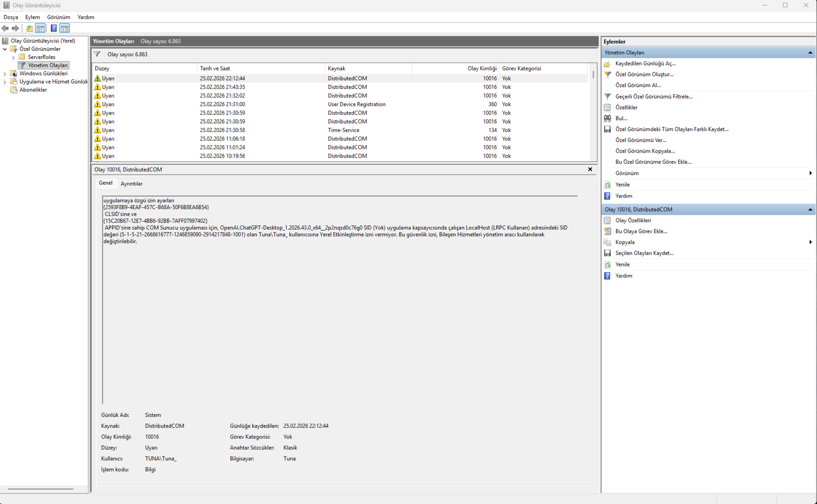This screenshot has width=817, height=504.
Task: Click the Özel Görünüm Al... action
Action: click(x=638, y=85)
